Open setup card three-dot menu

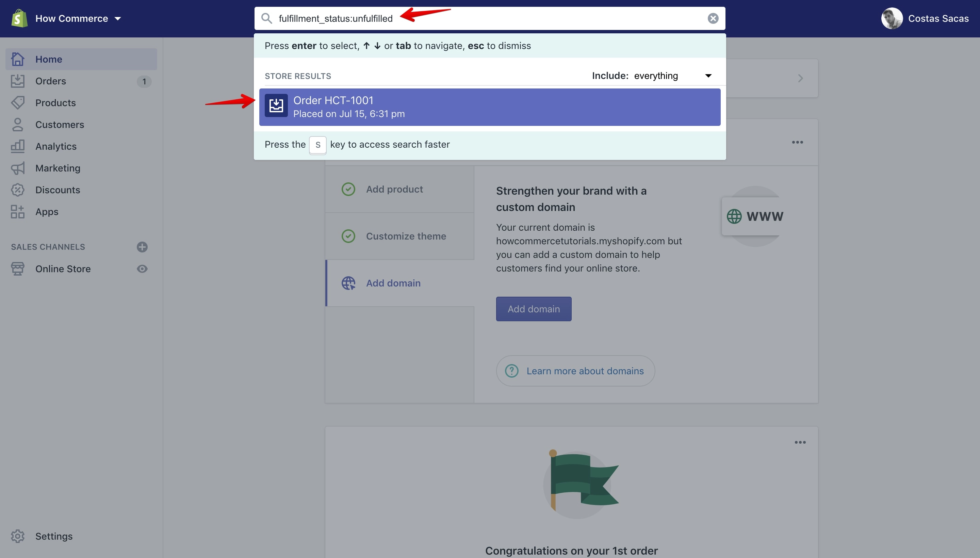(x=797, y=142)
